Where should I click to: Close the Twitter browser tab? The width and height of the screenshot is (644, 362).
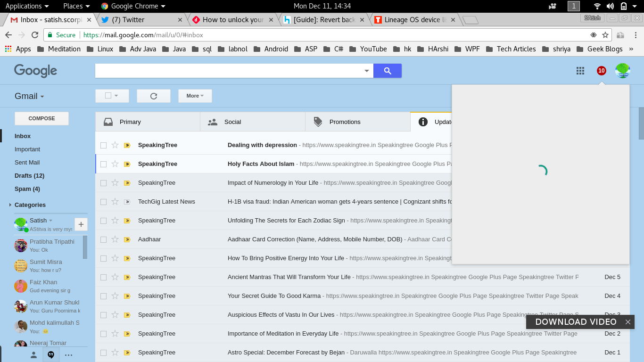coord(180,20)
